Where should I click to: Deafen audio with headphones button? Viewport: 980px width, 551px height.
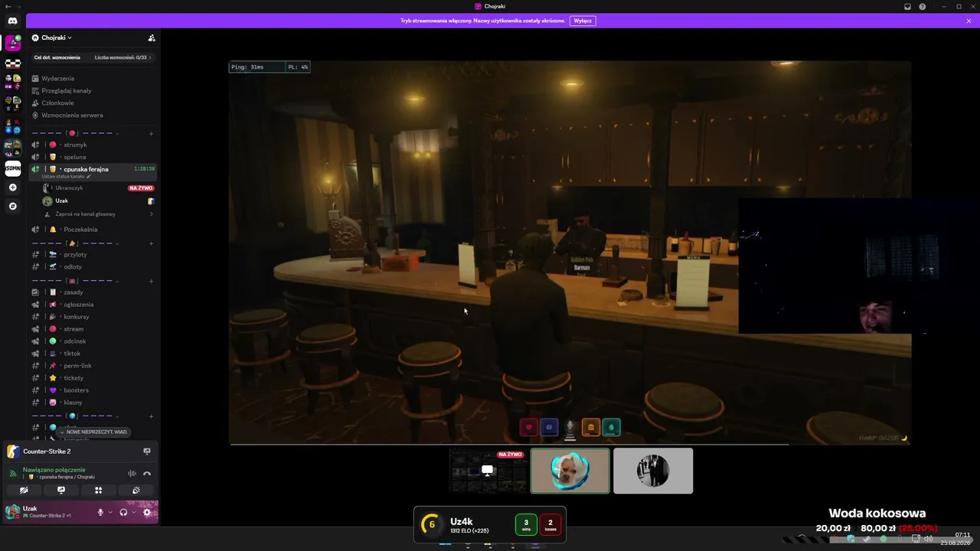(x=123, y=512)
